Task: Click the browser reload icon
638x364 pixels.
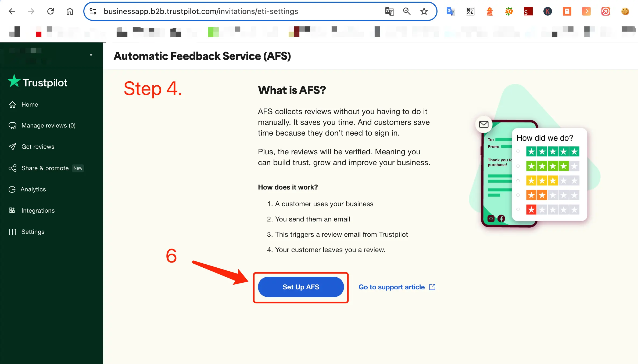Action: [51, 11]
